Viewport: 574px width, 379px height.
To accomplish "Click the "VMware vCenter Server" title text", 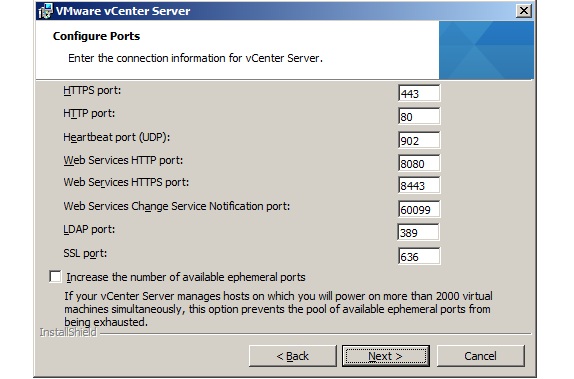I will [x=123, y=11].
